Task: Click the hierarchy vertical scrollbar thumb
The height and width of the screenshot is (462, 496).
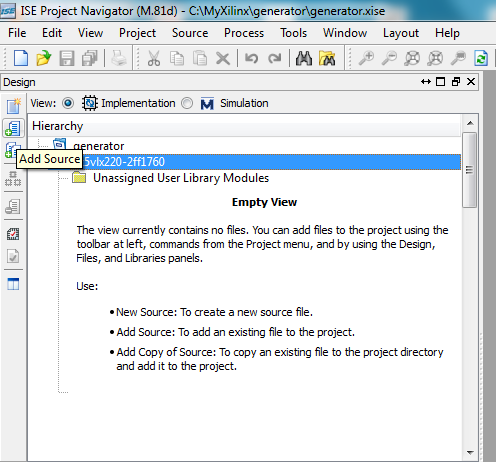Action: tap(470, 170)
